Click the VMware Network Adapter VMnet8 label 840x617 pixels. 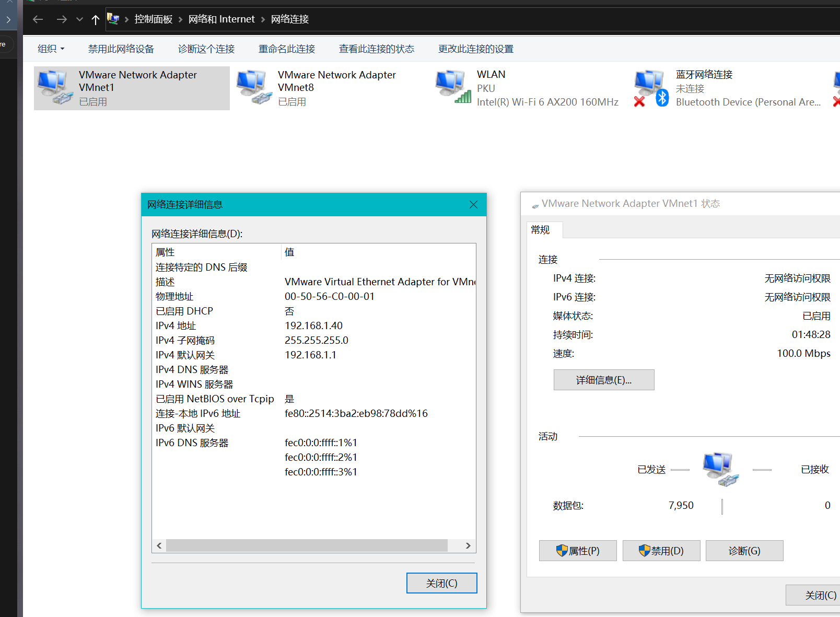point(337,81)
